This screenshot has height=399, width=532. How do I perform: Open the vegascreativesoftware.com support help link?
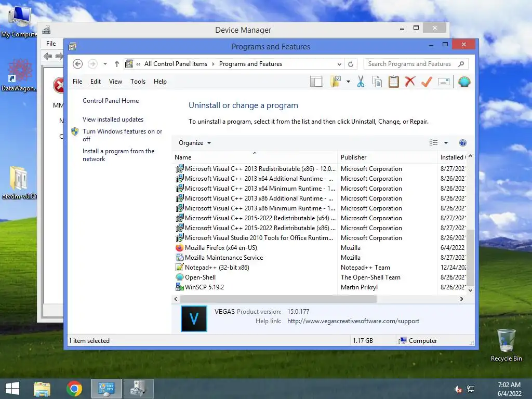353,321
